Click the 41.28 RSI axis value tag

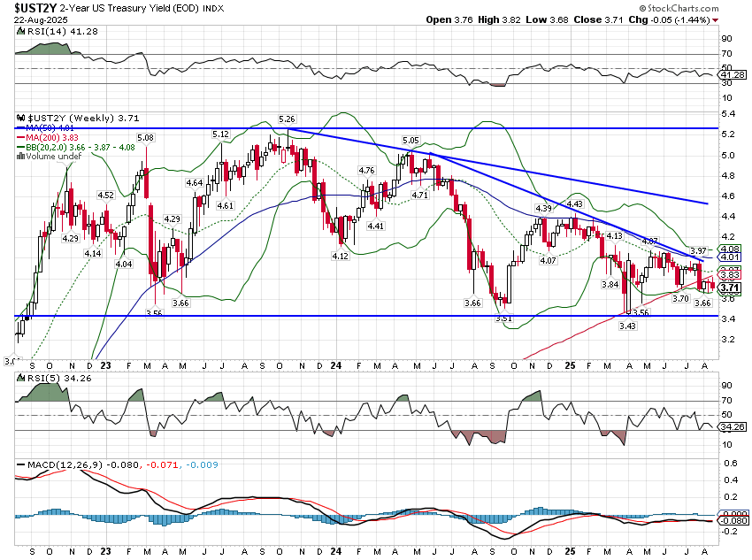[x=733, y=75]
